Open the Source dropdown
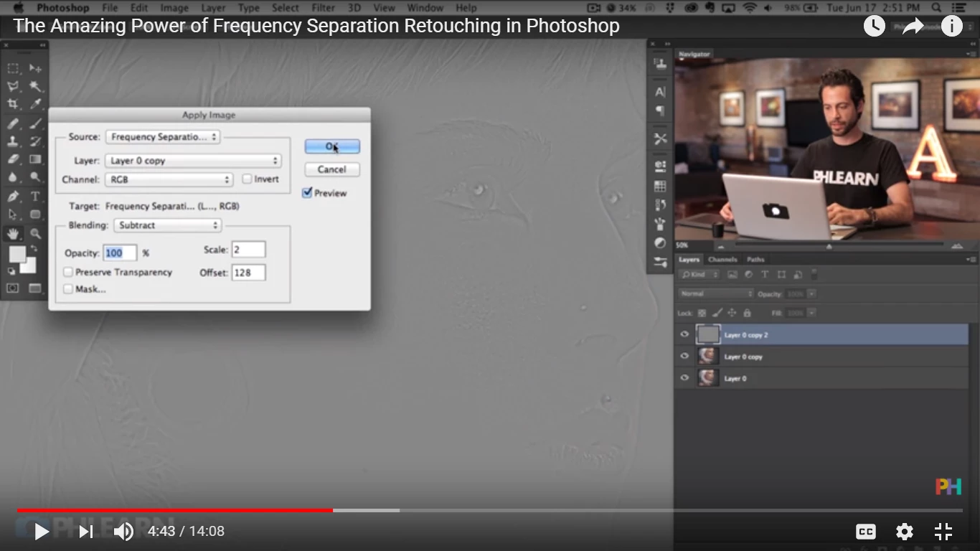 [163, 137]
